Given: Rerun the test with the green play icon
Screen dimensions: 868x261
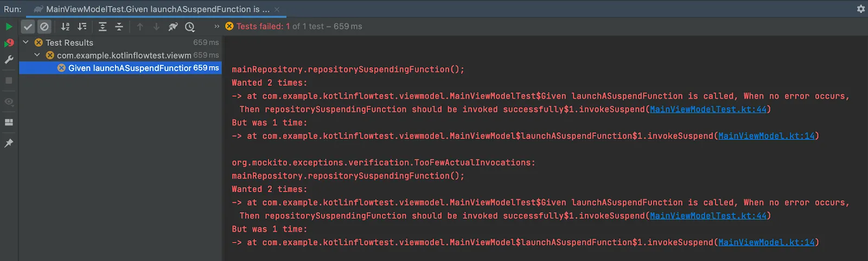Looking at the screenshot, I should [x=9, y=26].
